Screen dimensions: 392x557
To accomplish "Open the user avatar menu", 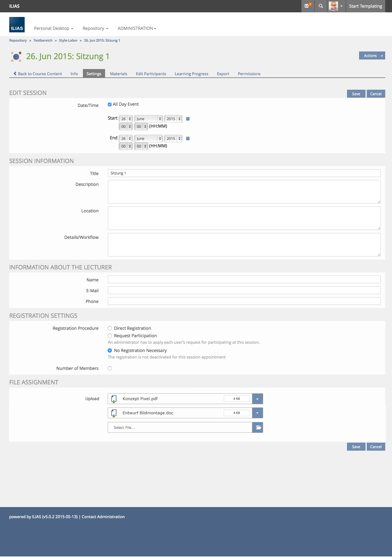I will 336,6.
